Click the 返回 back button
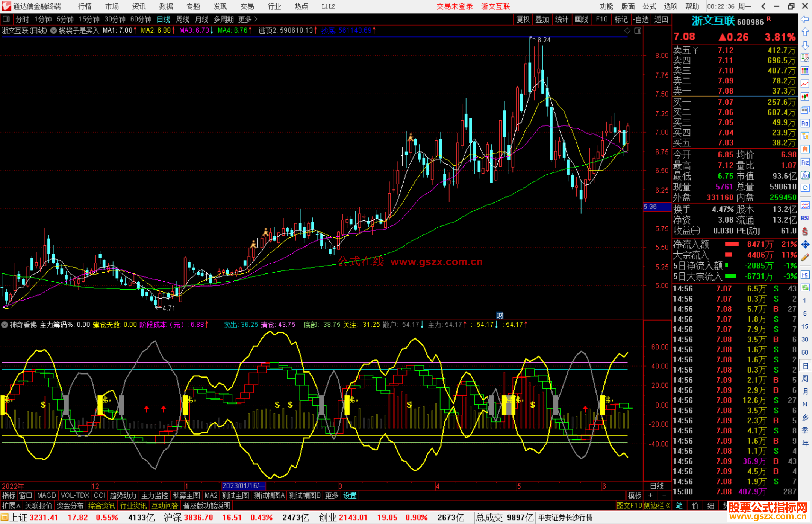Image resolution: width=812 pixels, height=524 pixels. pyautogui.click(x=661, y=19)
